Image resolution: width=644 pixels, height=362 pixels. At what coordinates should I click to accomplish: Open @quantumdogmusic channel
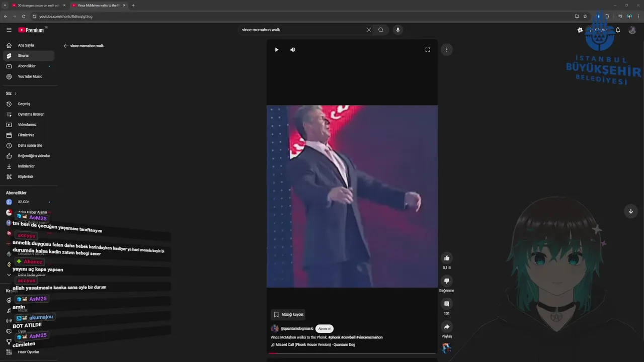297,328
